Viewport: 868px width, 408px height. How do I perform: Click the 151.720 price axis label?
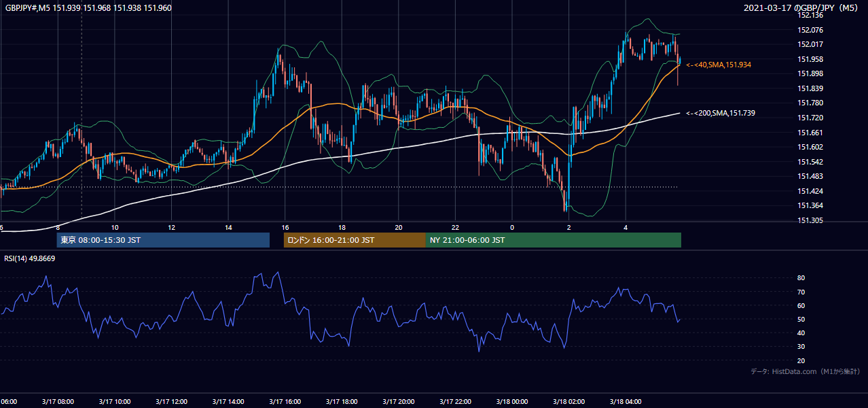[x=810, y=118]
